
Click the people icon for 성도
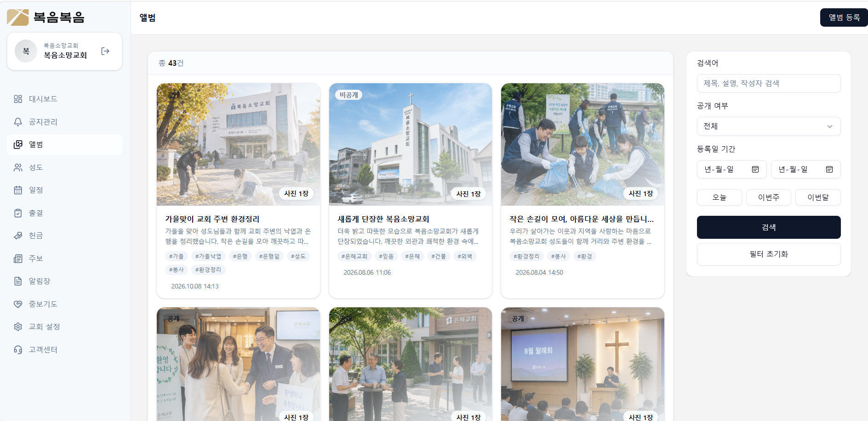tap(18, 167)
